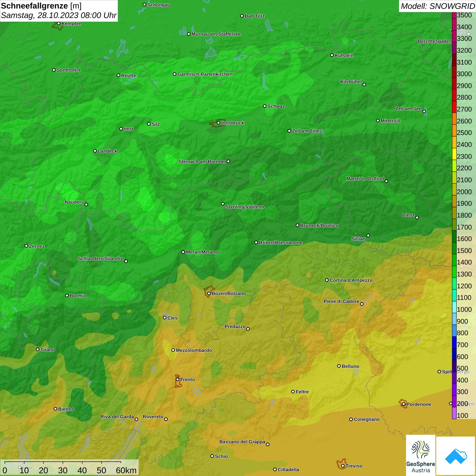Click the Kempten city marker

(x=58, y=23)
